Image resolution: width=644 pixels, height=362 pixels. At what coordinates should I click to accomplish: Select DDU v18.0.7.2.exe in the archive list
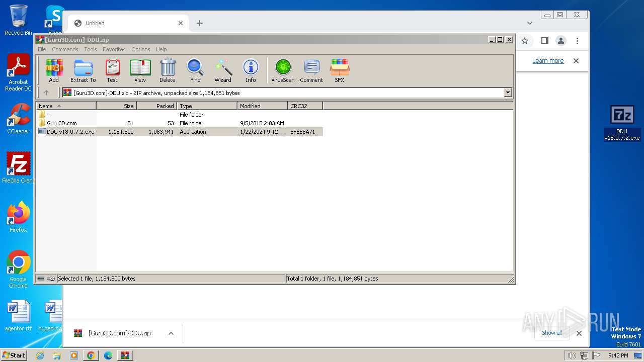180,132
